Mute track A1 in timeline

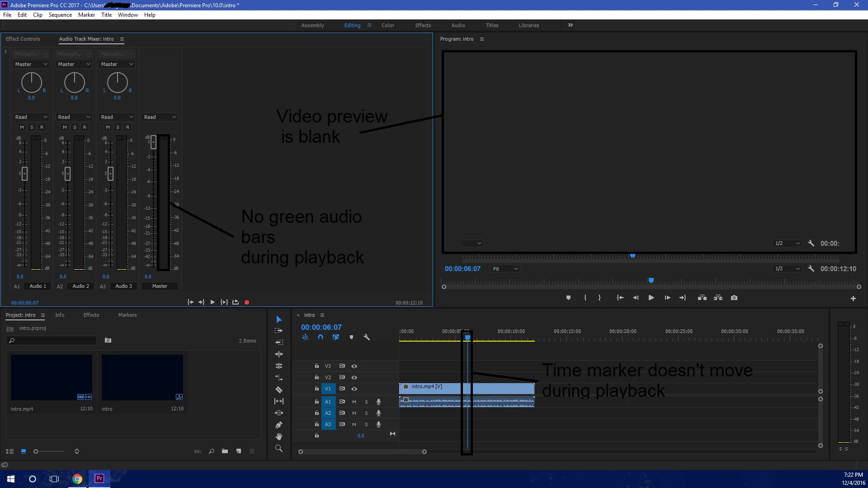coord(354,402)
